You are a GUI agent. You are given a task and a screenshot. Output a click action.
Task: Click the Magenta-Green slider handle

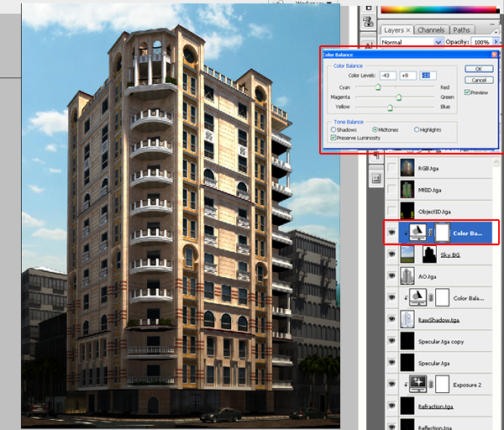(x=398, y=97)
